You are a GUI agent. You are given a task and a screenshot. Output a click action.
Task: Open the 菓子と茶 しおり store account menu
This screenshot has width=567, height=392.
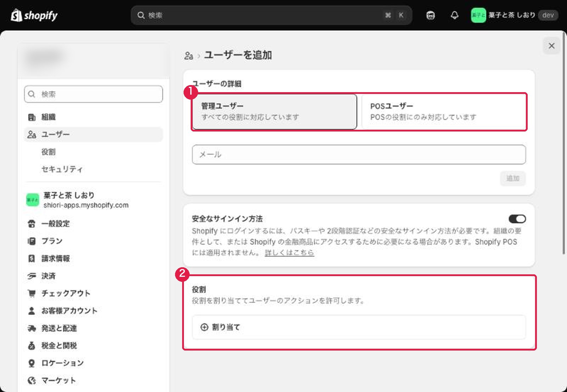point(514,15)
